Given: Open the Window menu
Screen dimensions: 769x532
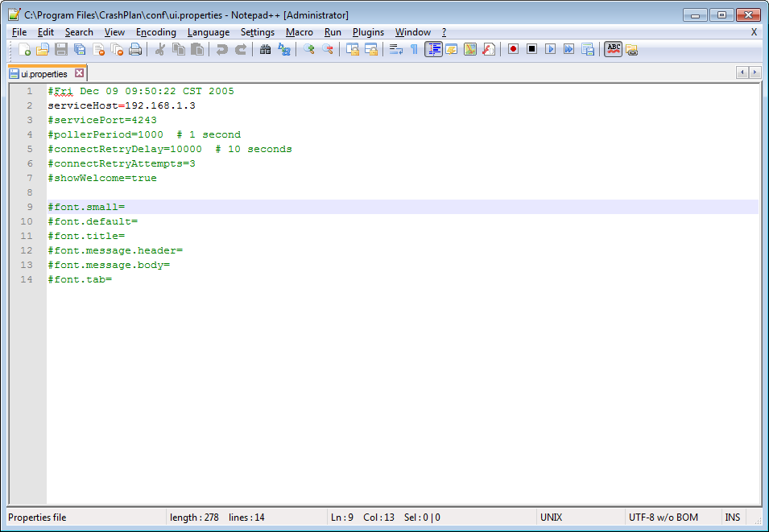Looking at the screenshot, I should [413, 32].
